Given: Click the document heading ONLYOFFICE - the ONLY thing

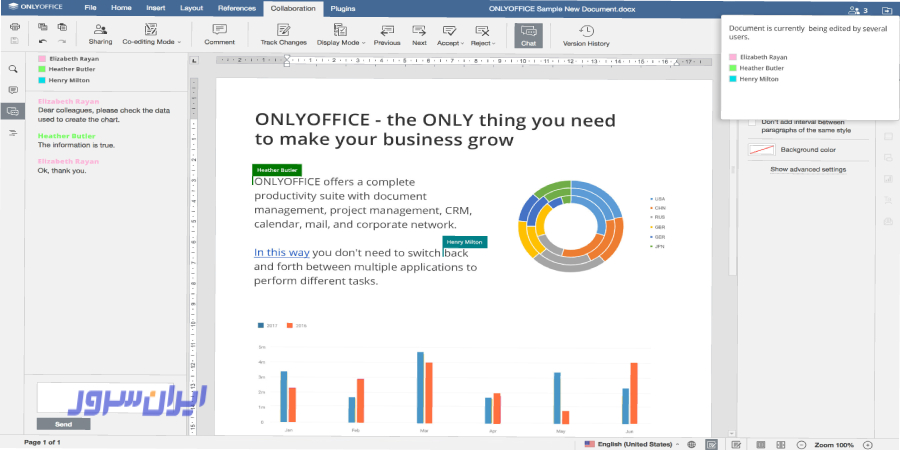Looking at the screenshot, I should point(435,130).
